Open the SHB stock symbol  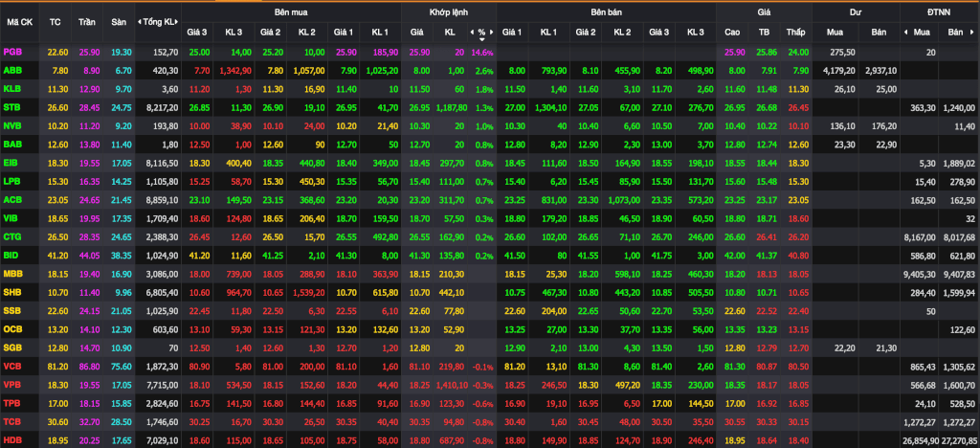(13, 291)
